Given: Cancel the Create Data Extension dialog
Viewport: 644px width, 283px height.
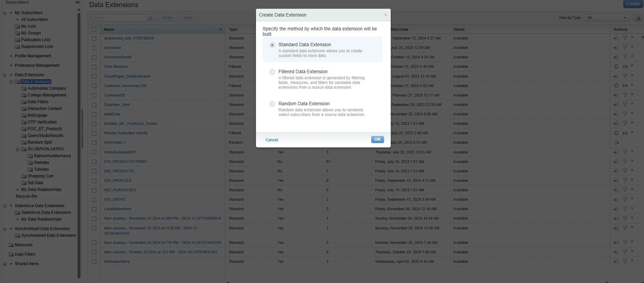Looking at the screenshot, I should click(x=271, y=140).
